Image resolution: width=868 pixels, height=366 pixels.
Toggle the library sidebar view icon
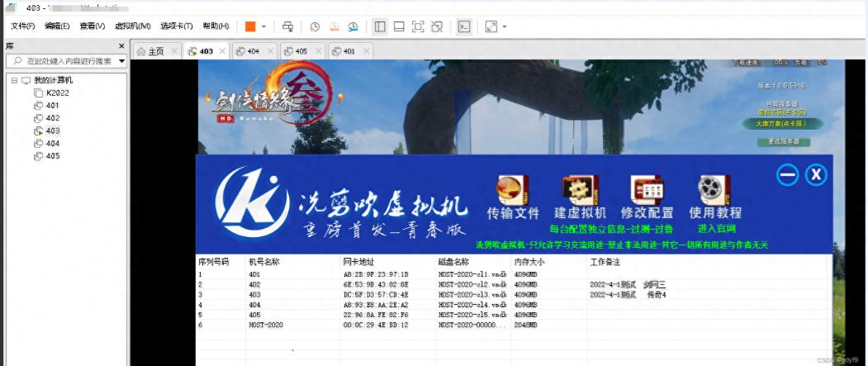(380, 26)
